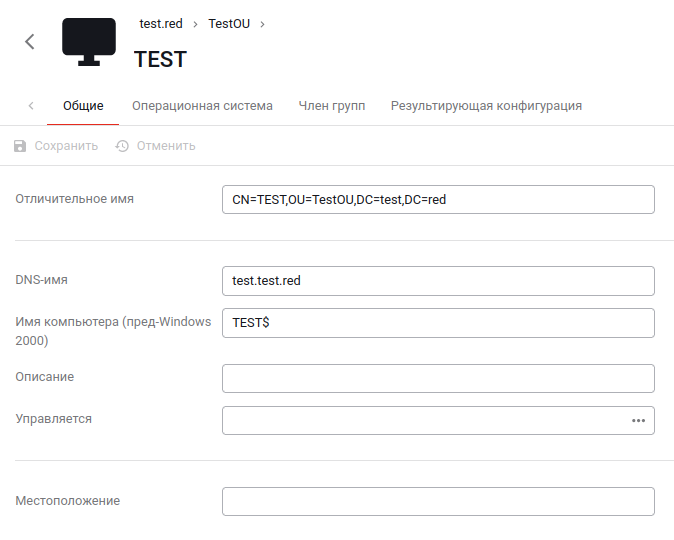The height and width of the screenshot is (540, 674).
Task: Click the empty Описание field
Action: tap(438, 379)
